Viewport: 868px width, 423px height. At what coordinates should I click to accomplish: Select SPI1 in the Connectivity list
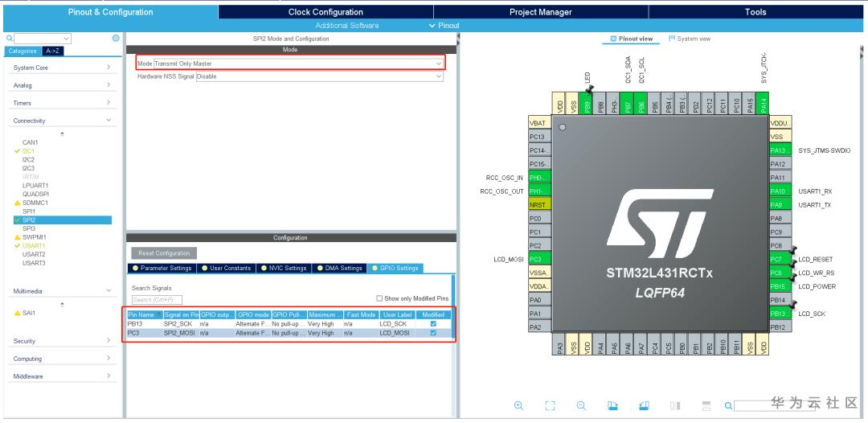(x=29, y=211)
